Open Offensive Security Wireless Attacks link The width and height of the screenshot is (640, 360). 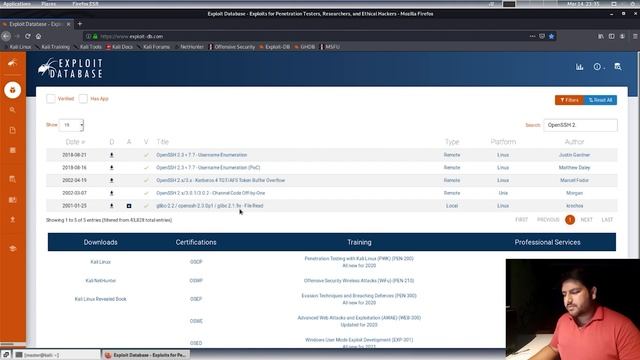359,281
